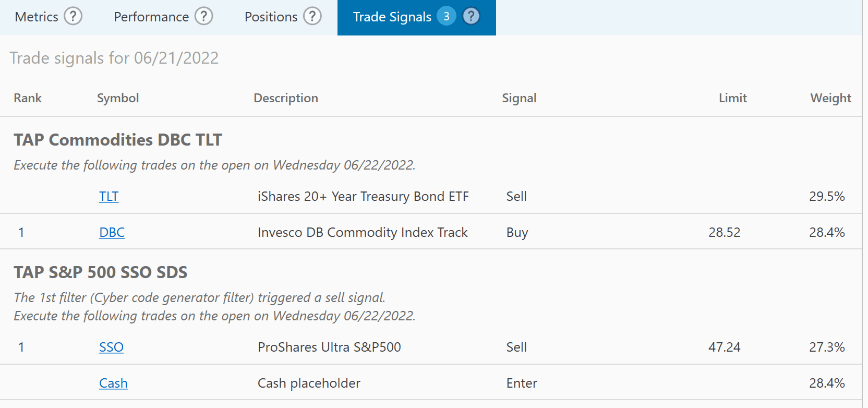The height and width of the screenshot is (408, 868).
Task: Select the Description column header
Action: (286, 98)
